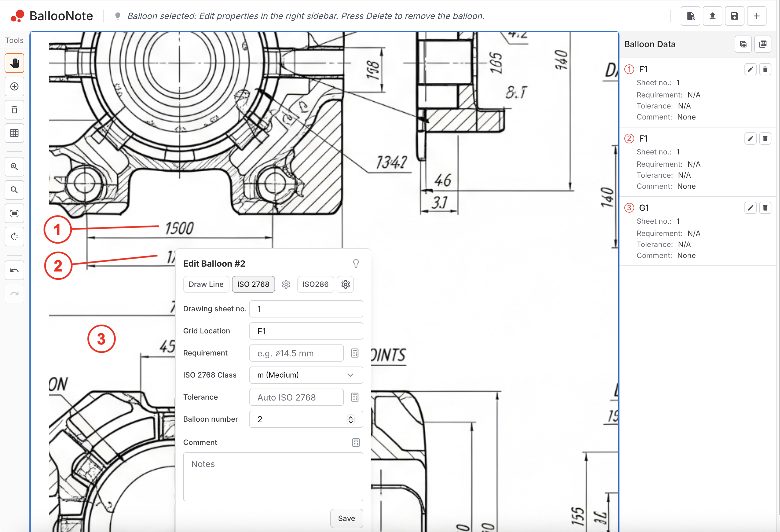
Task: Click the Zoom Out magnifier tool
Action: tap(14, 190)
